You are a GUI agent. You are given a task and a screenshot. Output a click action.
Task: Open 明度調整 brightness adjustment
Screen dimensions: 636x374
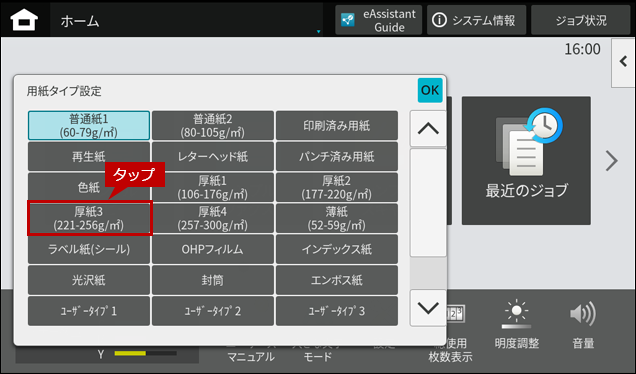[x=516, y=325]
